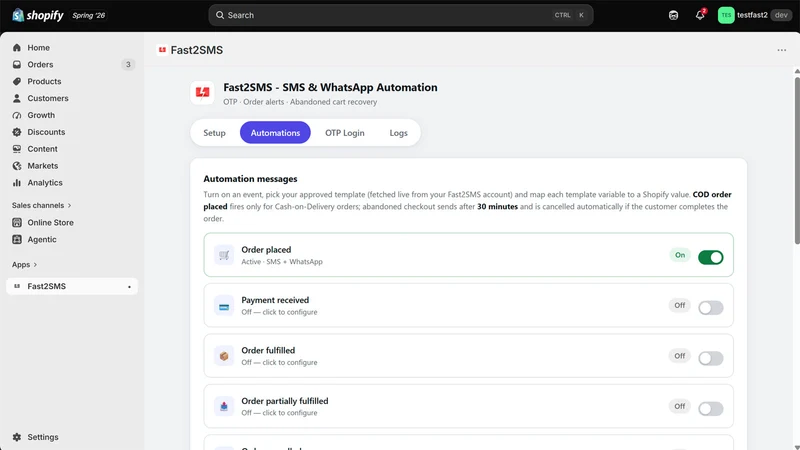Click the On status badge for Order placed
Viewport: 800px width, 450px height.
680,255
